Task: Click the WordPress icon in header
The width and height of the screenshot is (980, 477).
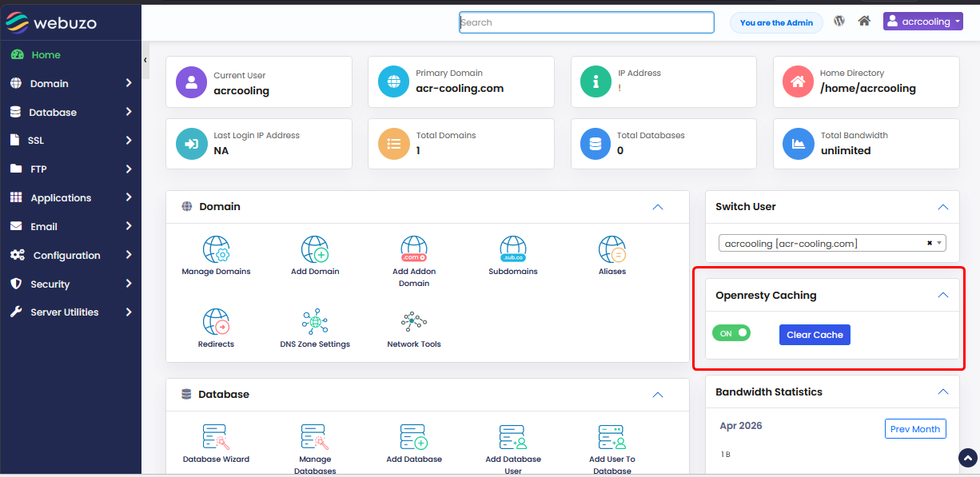Action: point(839,22)
